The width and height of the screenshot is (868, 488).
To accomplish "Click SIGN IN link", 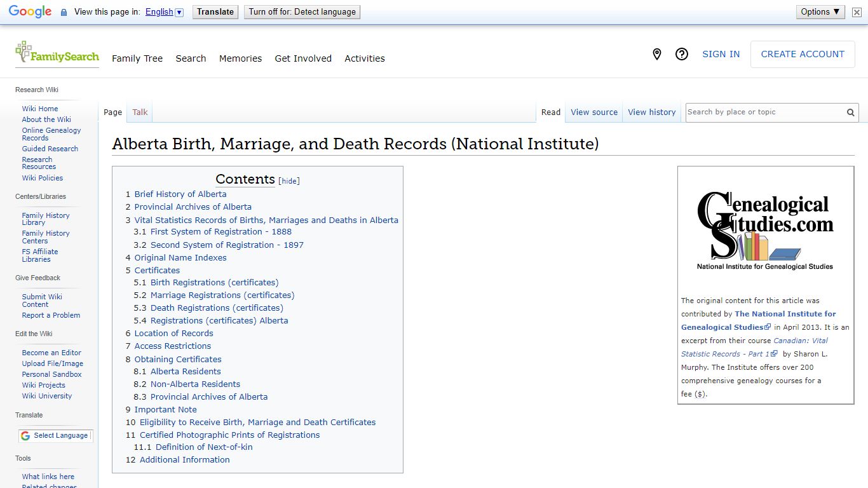I will [721, 55].
